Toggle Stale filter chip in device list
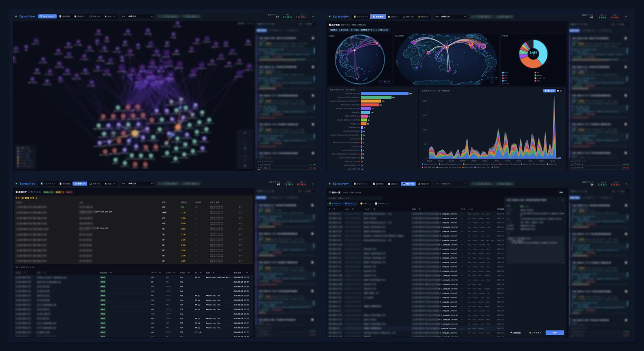The image size is (644, 351). (366, 203)
